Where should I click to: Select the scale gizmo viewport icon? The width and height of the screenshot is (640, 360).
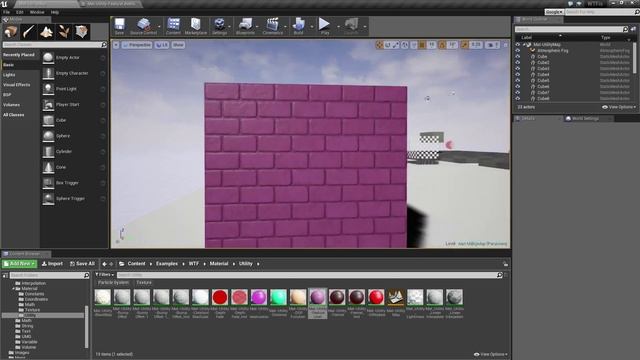(x=396, y=45)
